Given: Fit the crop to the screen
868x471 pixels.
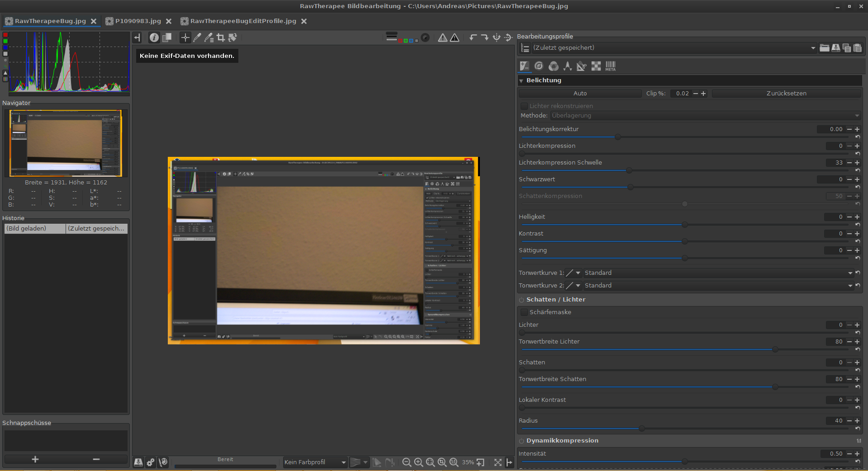Looking at the screenshot, I should (442, 462).
